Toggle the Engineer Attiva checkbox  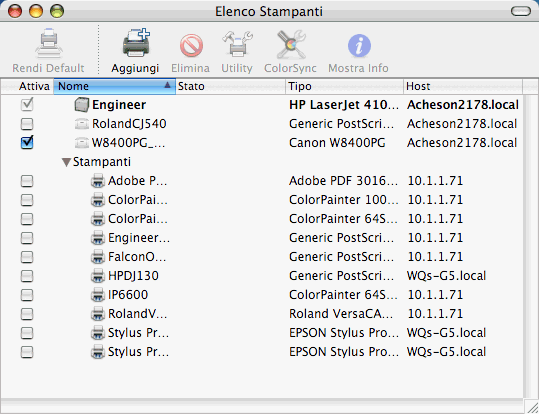[27, 104]
